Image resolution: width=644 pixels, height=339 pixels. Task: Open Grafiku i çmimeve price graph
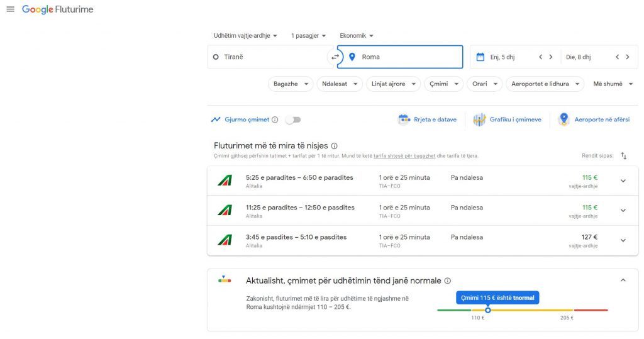507,119
